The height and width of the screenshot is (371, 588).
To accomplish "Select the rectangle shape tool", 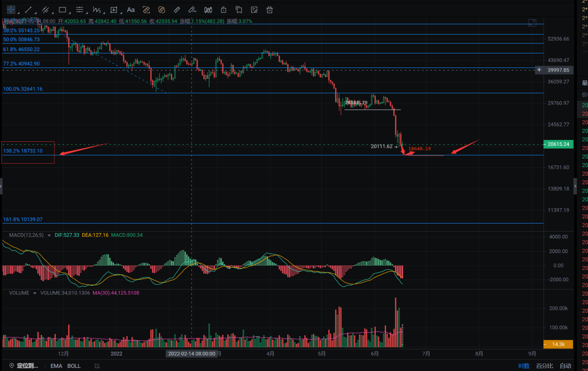I will (x=62, y=9).
